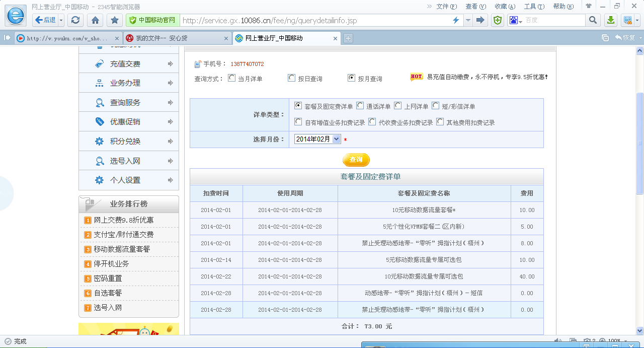644x348 pixels.
Task: Click the green download icon
Action: click(610, 20)
